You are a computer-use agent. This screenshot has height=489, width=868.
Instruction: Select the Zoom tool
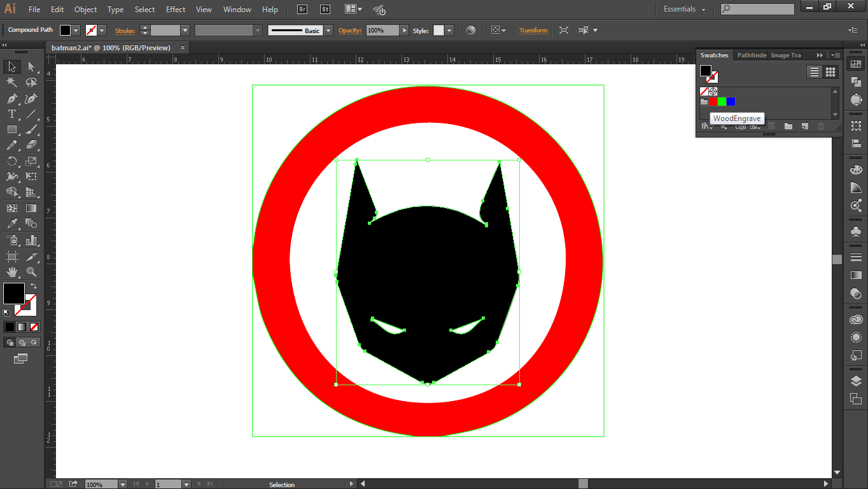(31, 272)
